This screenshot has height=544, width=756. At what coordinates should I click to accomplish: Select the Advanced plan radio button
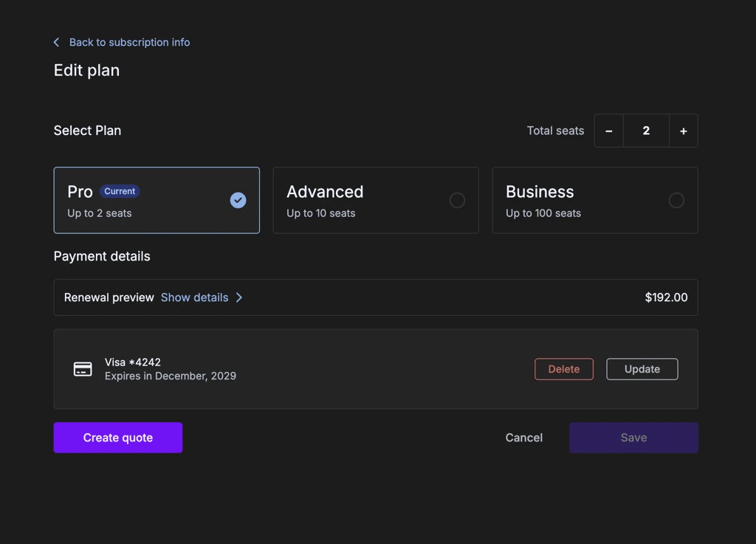pos(458,200)
